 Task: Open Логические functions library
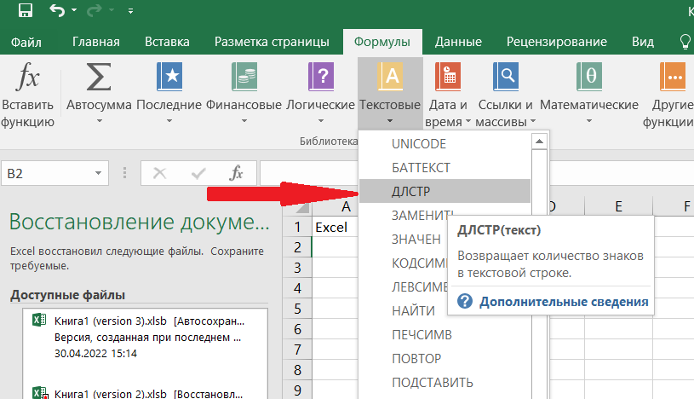click(x=320, y=93)
